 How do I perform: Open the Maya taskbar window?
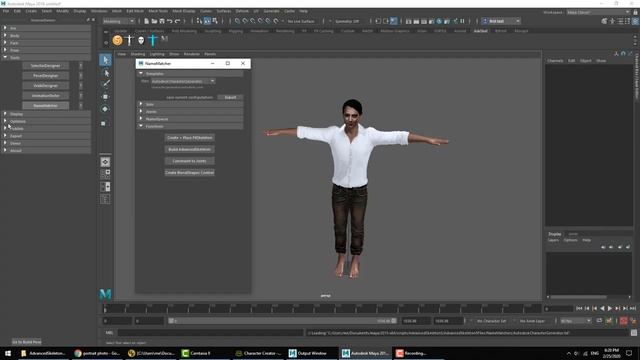coord(365,353)
